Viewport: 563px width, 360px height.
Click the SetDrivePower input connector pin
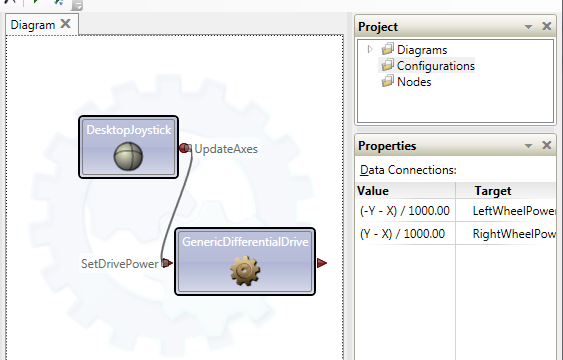167,263
